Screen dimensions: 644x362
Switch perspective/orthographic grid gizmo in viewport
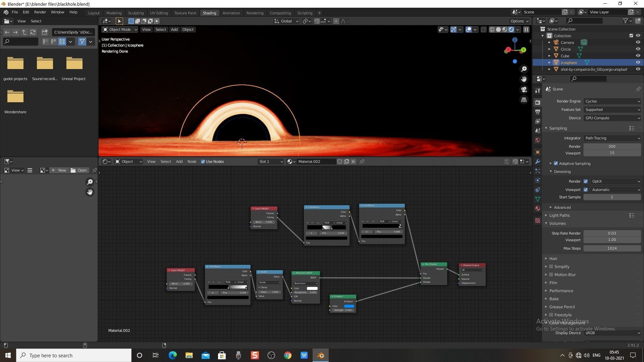pos(524,100)
